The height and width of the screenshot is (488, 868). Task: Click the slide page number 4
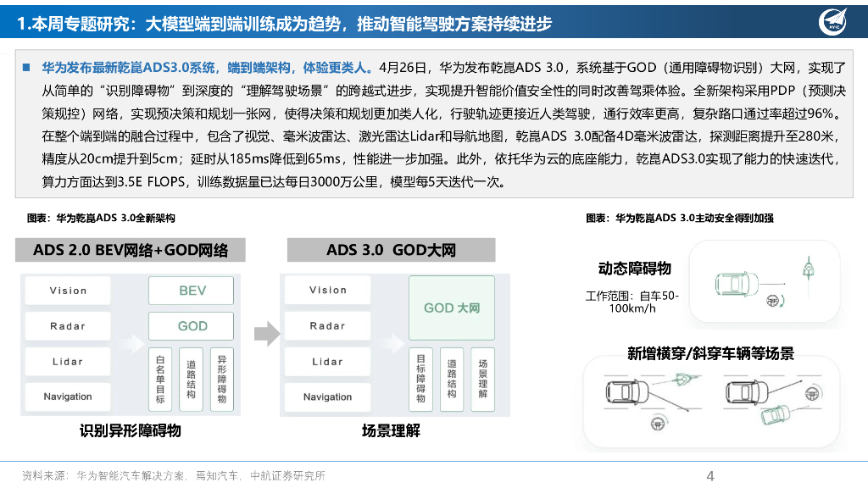point(710,475)
